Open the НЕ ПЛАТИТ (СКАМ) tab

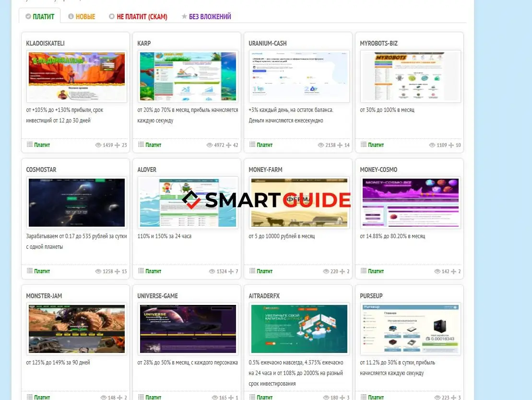138,17
